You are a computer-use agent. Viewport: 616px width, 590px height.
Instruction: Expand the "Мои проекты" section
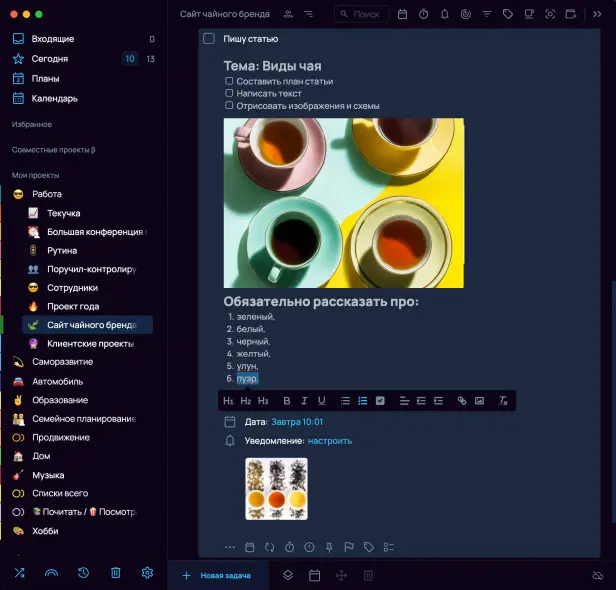tap(36, 175)
